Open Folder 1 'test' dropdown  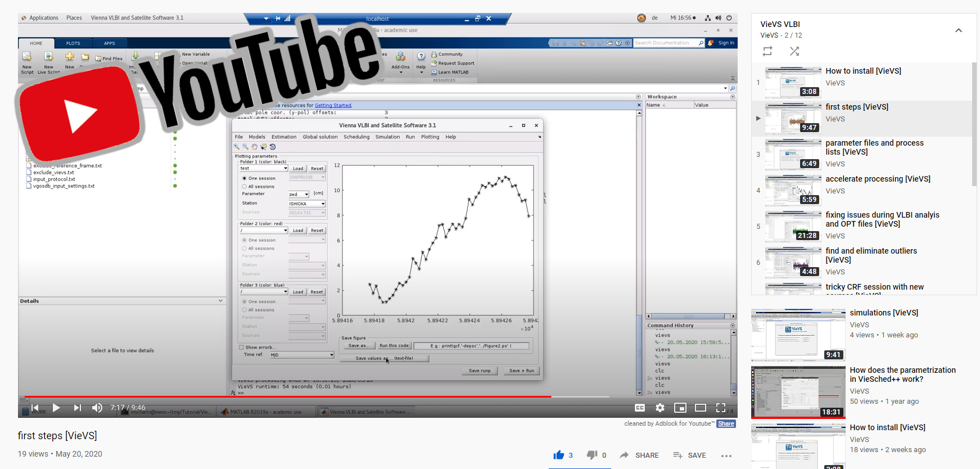(264, 168)
